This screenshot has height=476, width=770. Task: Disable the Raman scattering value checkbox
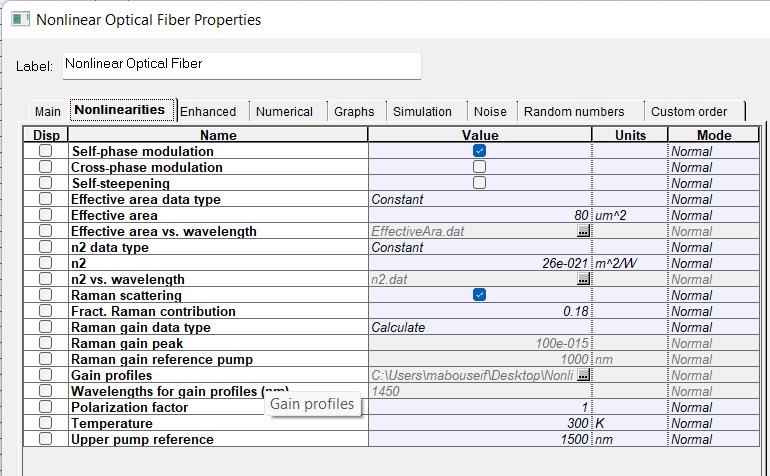pos(480,295)
